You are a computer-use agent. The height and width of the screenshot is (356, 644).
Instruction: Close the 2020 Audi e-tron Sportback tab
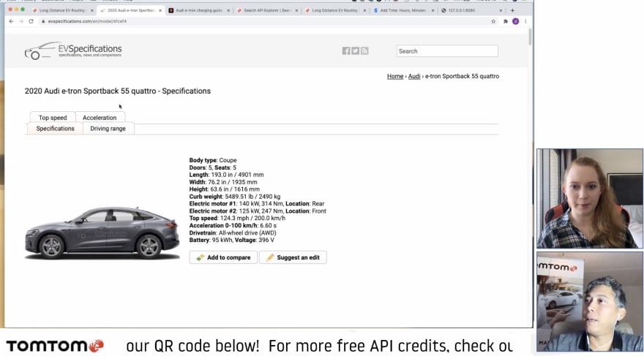click(x=160, y=10)
